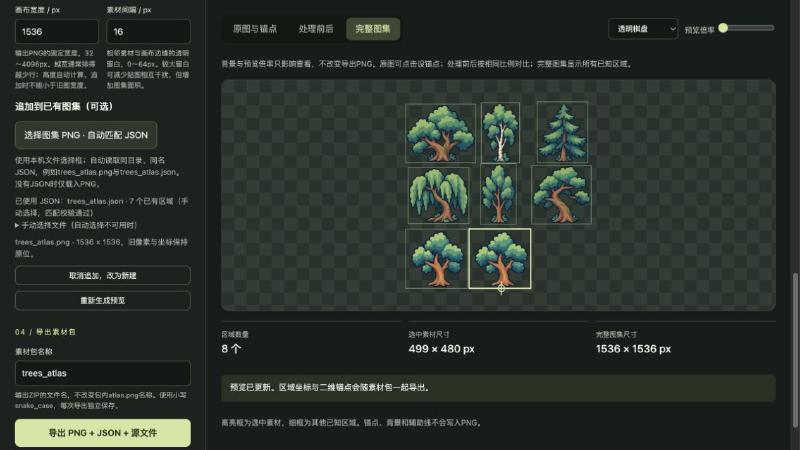Select the broad oak tree sprite, top-left of atlas

coord(440,133)
